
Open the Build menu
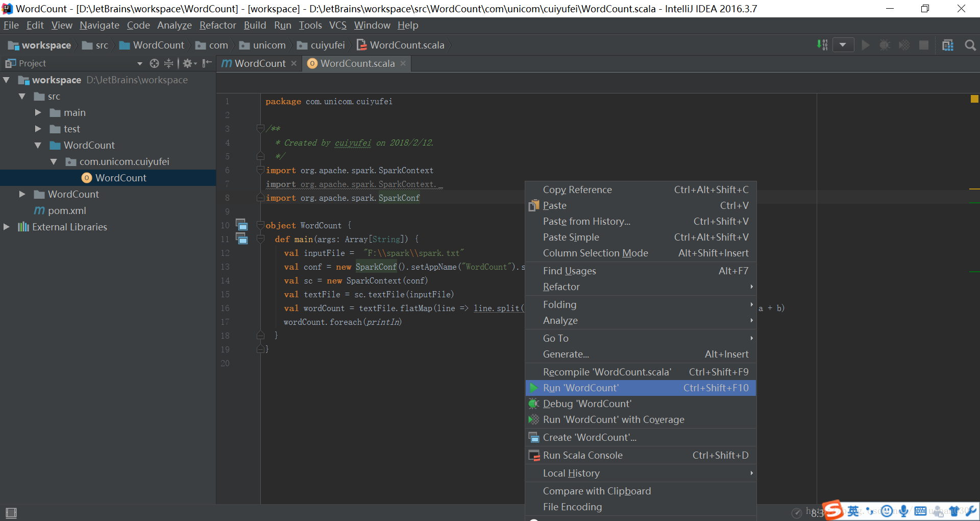pyautogui.click(x=255, y=25)
